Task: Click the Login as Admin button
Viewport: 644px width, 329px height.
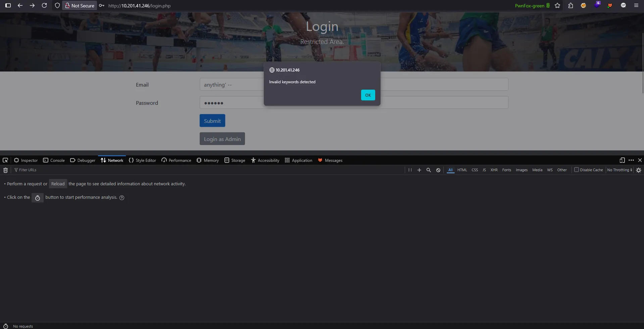Action: pyautogui.click(x=222, y=139)
